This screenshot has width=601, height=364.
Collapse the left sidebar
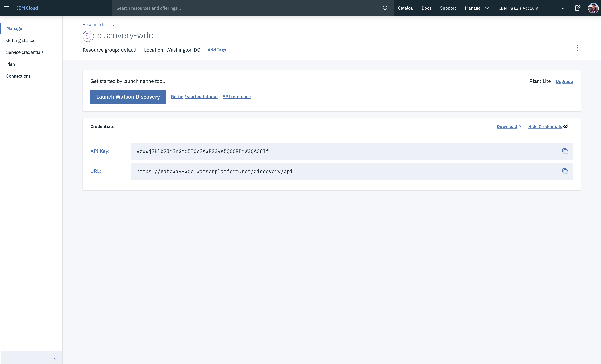point(55,358)
